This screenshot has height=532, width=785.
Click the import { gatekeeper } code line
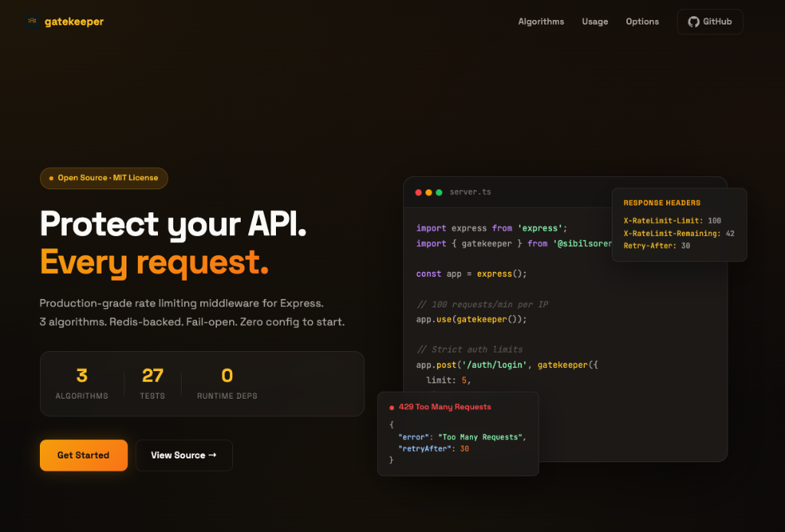tap(514, 244)
